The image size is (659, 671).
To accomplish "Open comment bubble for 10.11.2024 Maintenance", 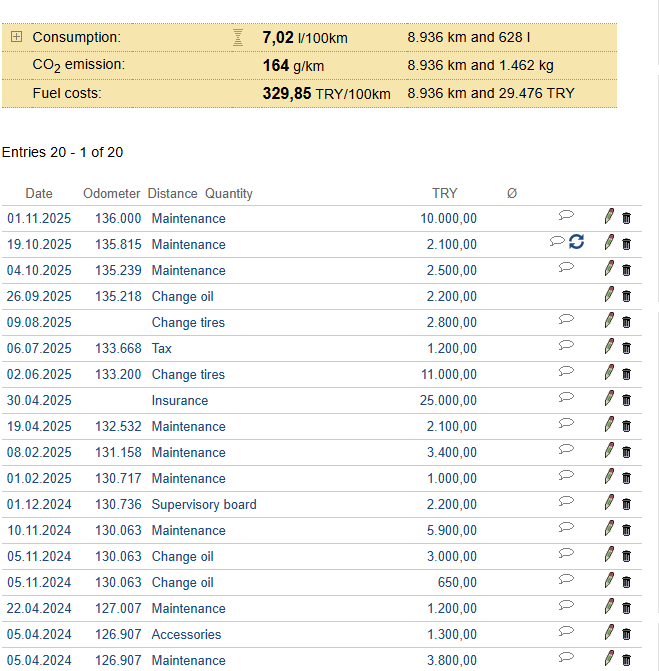I will pos(566,527).
